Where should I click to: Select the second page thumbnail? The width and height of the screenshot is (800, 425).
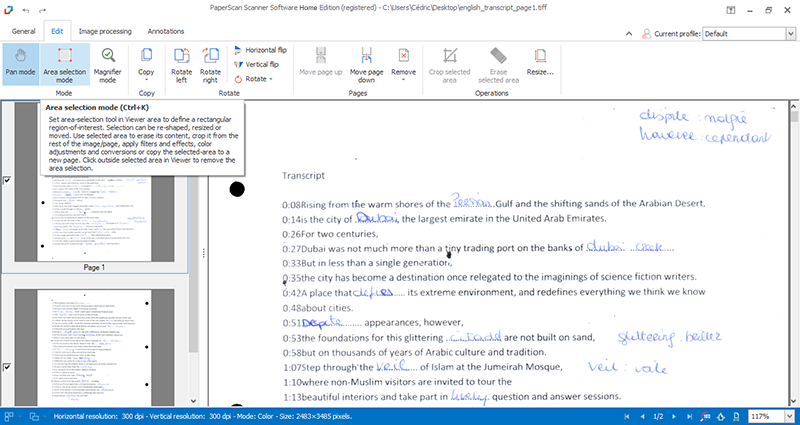click(94, 347)
